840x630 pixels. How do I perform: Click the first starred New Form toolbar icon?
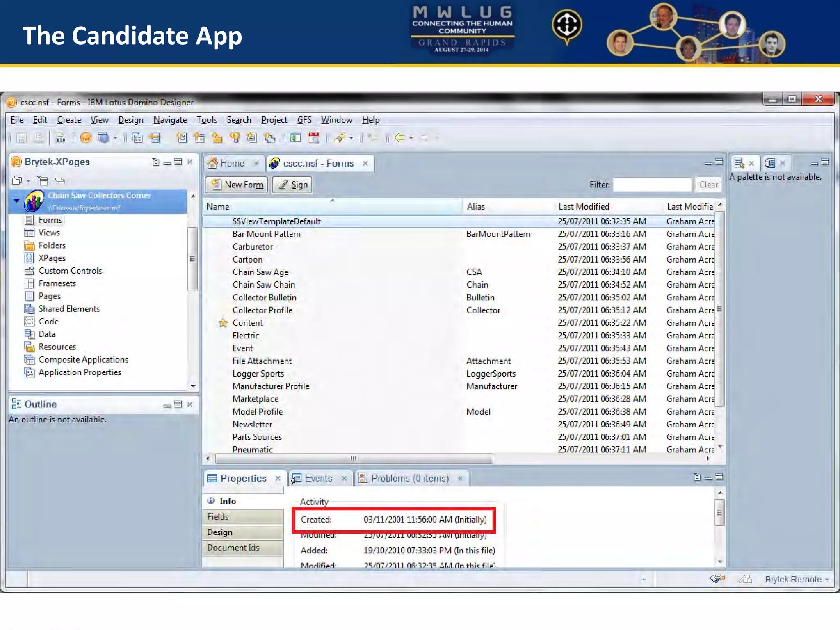[x=181, y=138]
